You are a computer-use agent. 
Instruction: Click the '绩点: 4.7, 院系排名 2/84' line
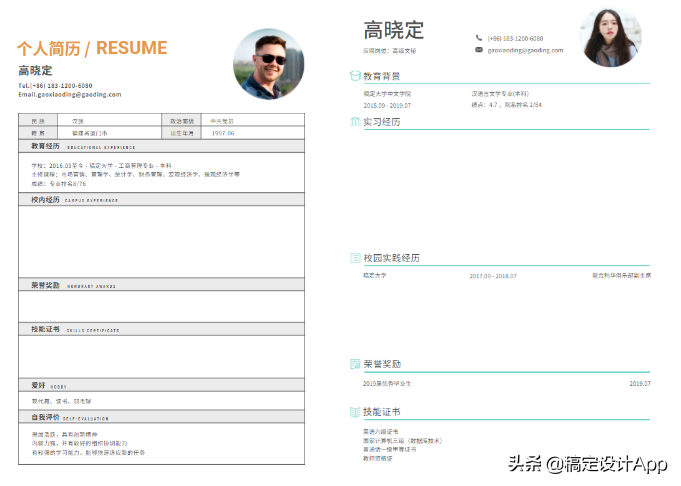(506, 105)
